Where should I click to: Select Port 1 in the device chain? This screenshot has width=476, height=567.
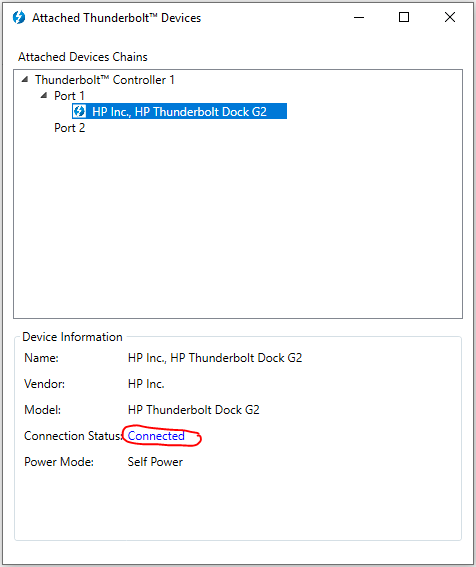click(x=69, y=96)
